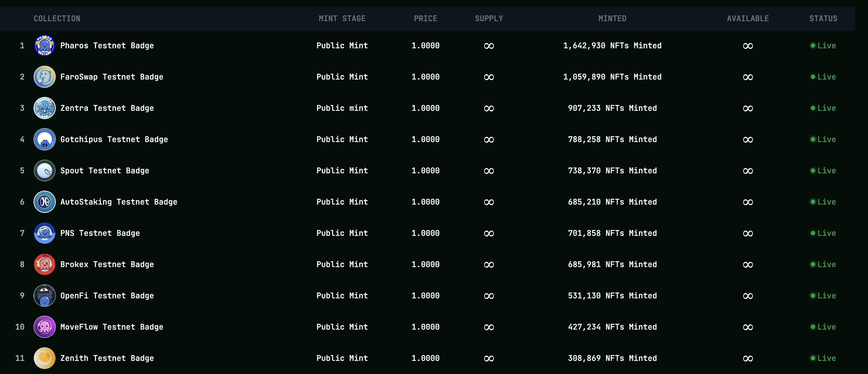Click the OpenFi Testnet Badge icon
Image resolution: width=868 pixels, height=374 pixels.
[44, 296]
